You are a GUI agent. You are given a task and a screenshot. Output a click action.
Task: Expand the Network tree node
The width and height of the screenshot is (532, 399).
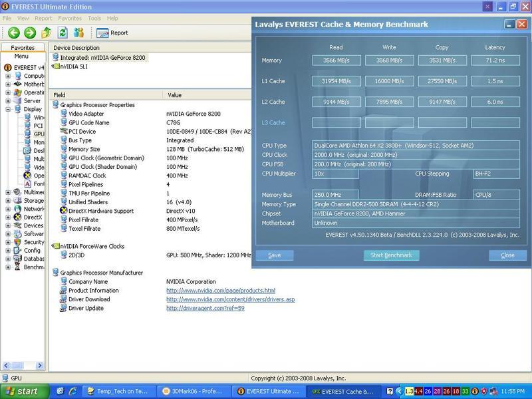[8, 209]
